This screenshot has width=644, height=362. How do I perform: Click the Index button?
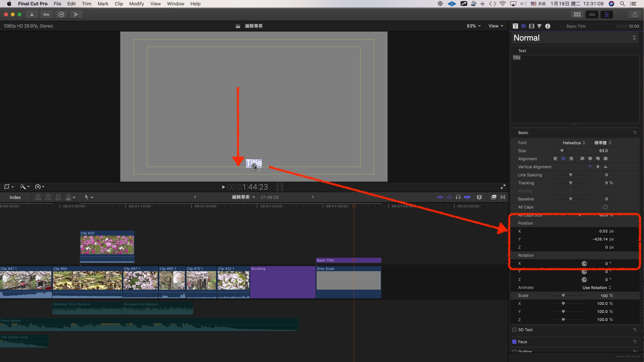[x=15, y=197]
